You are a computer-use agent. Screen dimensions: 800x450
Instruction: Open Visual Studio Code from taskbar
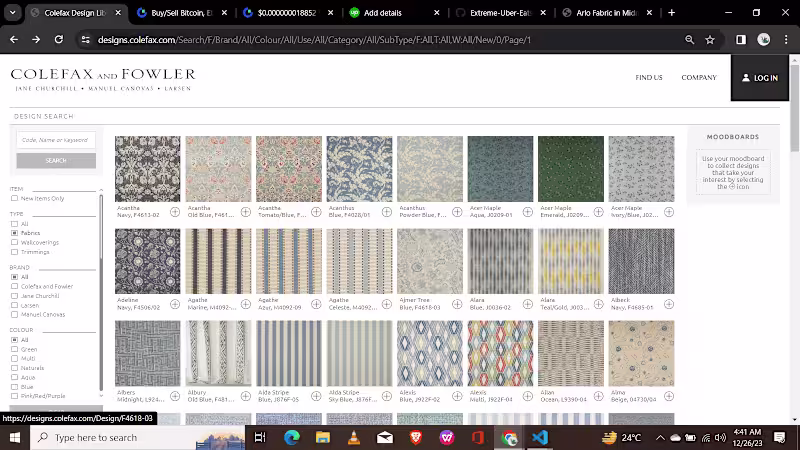(540, 438)
